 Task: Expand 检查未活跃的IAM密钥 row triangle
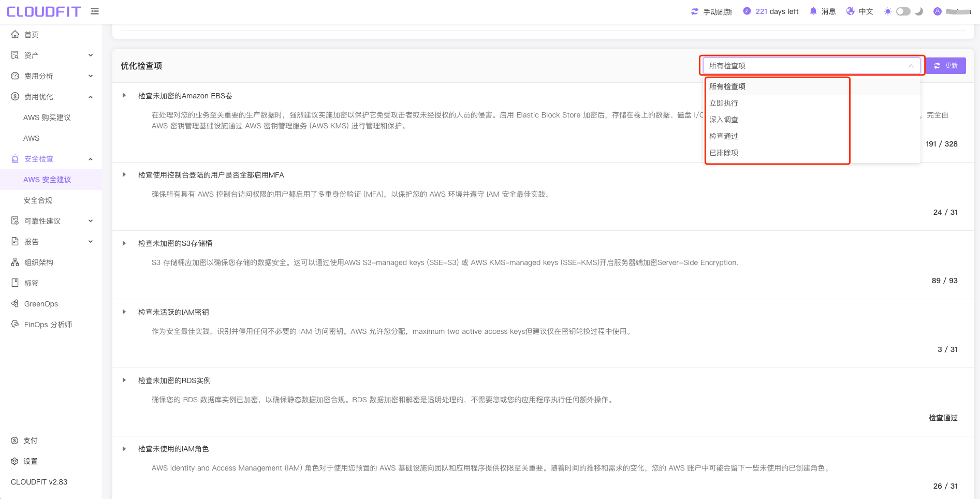[x=124, y=312]
